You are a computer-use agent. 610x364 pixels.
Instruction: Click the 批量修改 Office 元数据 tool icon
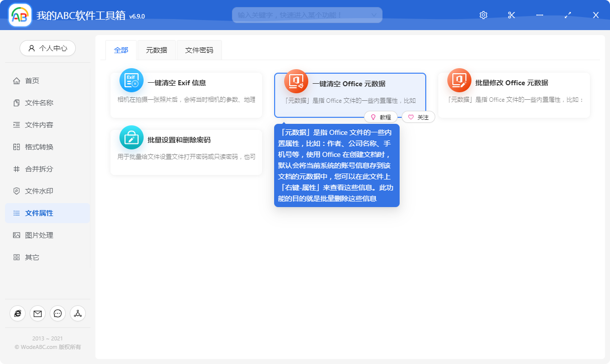pos(458,80)
